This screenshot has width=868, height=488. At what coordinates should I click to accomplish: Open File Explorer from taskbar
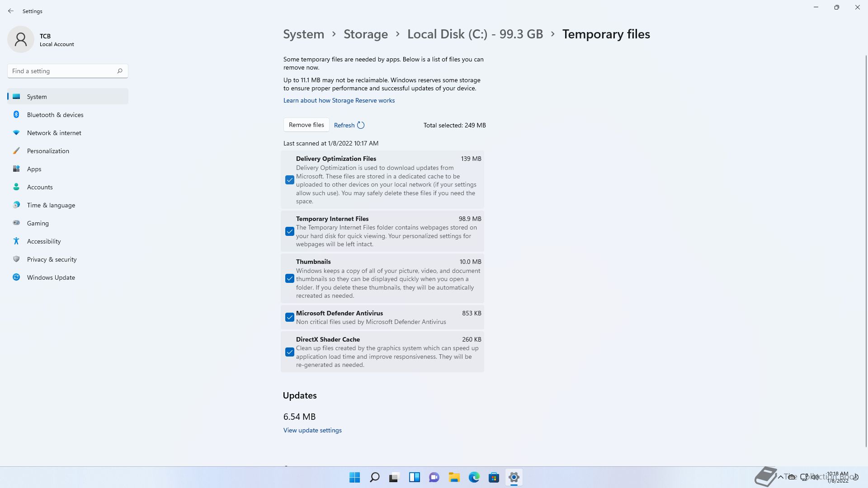(x=454, y=477)
